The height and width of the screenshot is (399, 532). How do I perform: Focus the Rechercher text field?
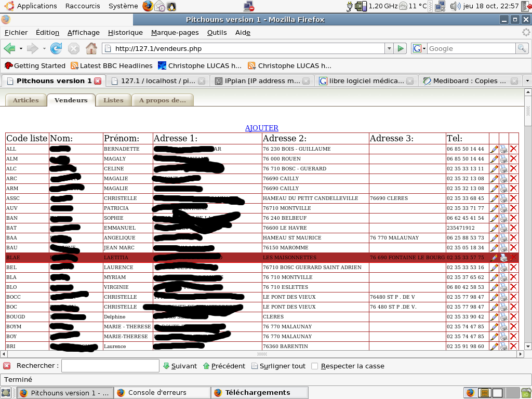click(x=110, y=366)
